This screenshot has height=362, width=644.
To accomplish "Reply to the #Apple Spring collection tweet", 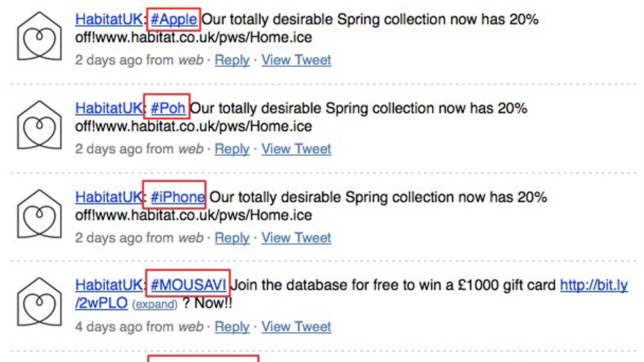I will (232, 60).
